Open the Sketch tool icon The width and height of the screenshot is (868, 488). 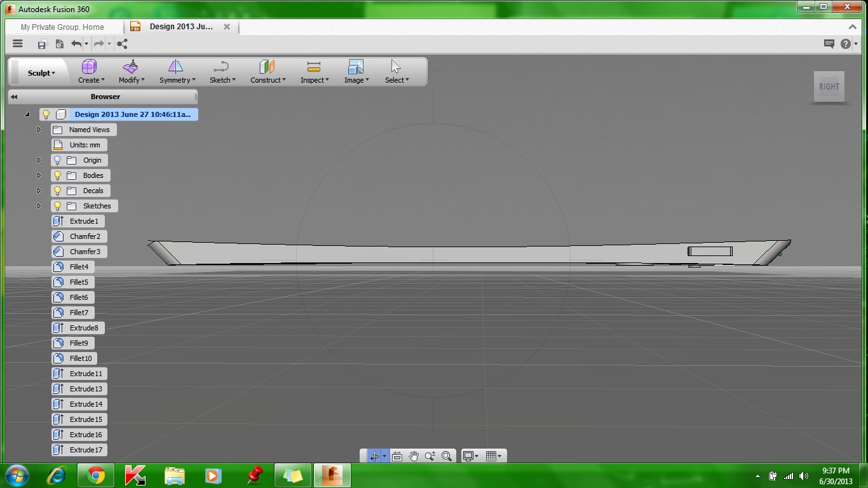[x=220, y=68]
